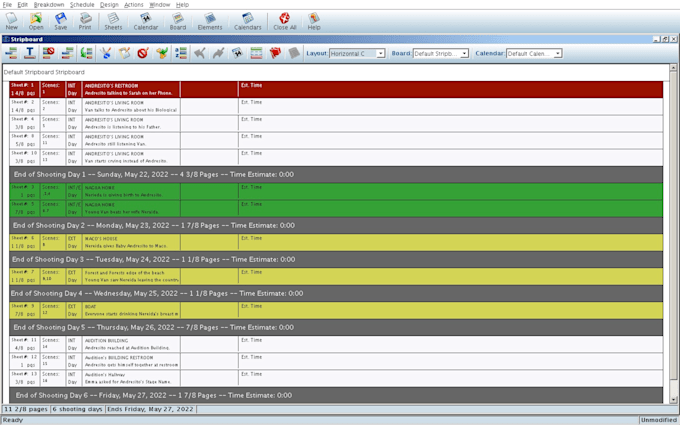Select Audition's BUILDING RESTROOM strip
The width and height of the screenshot is (680, 425).
tap(336, 361)
